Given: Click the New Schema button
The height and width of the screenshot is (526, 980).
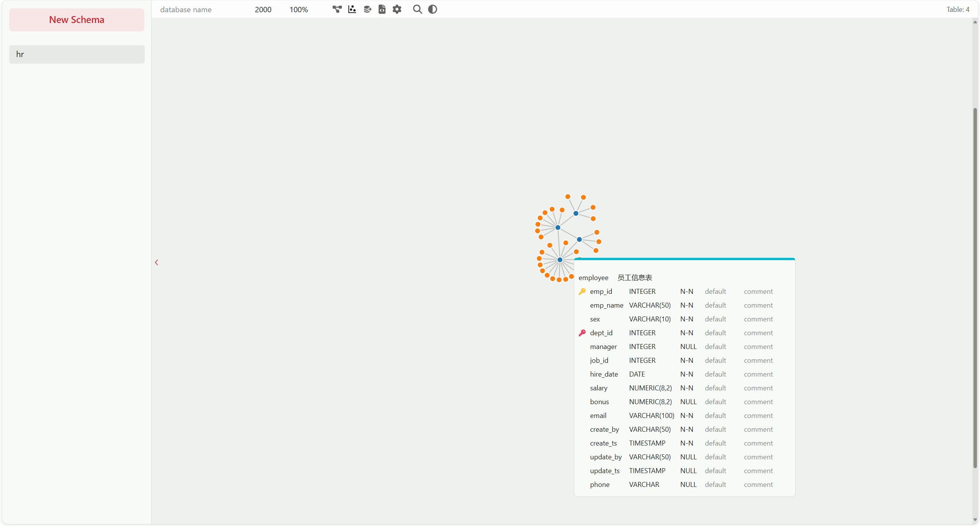Looking at the screenshot, I should (x=77, y=20).
